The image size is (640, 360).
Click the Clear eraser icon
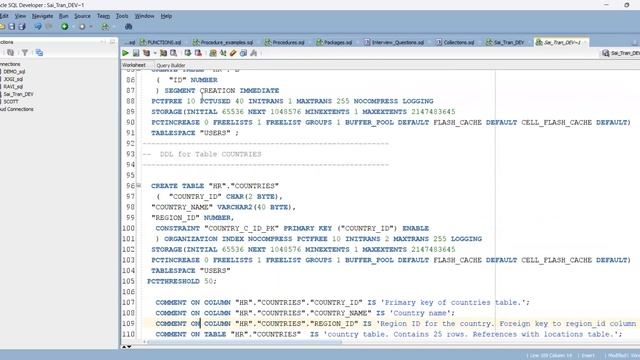click(233, 53)
